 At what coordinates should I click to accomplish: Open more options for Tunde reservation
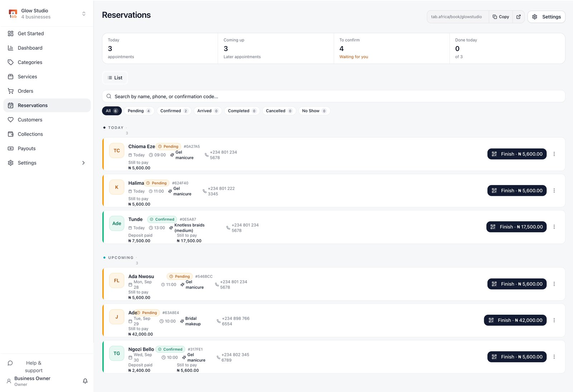[554, 227]
